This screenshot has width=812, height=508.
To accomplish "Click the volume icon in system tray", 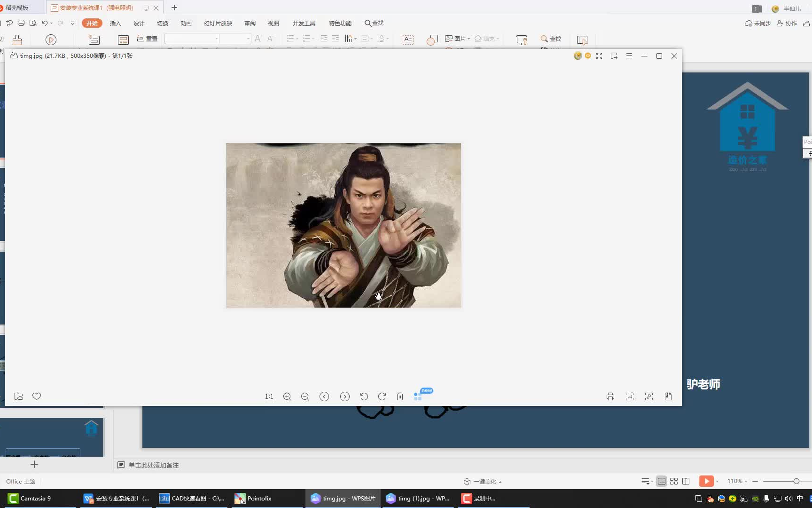I will click(x=789, y=499).
